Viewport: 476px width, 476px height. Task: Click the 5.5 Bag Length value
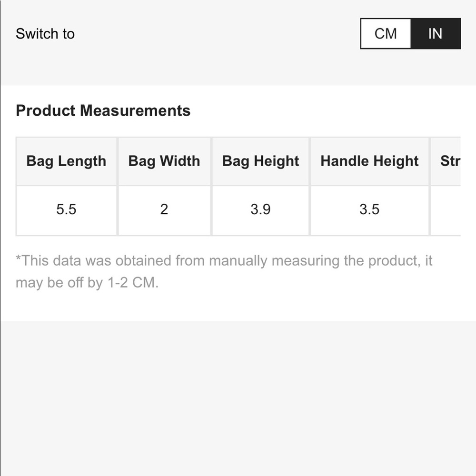tap(66, 209)
